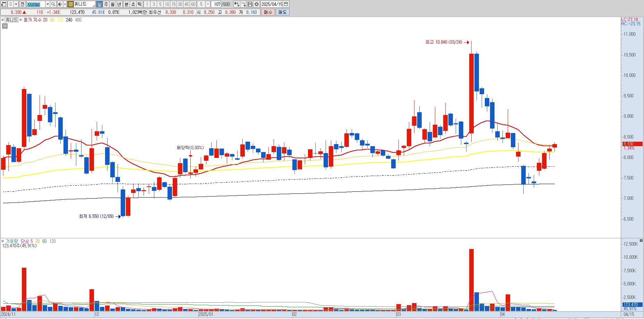Click the small table icon under the 휴니드 legend

pyautogui.click(x=5, y=26)
